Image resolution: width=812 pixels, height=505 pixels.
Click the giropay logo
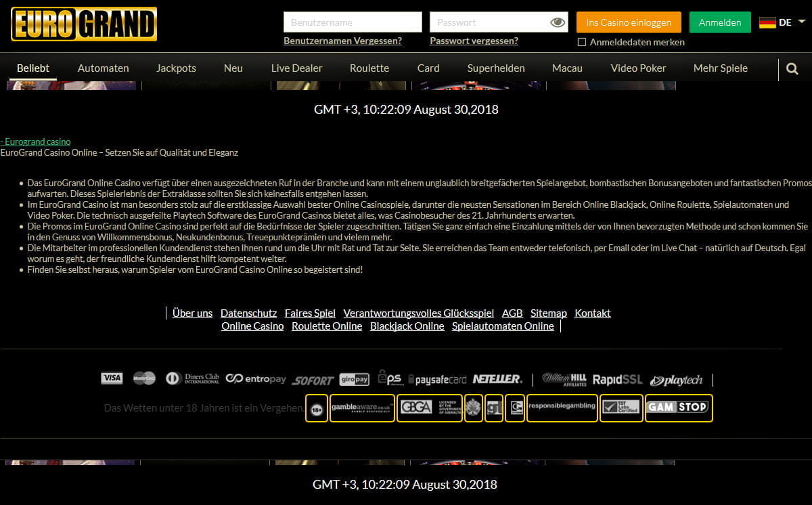[354, 379]
